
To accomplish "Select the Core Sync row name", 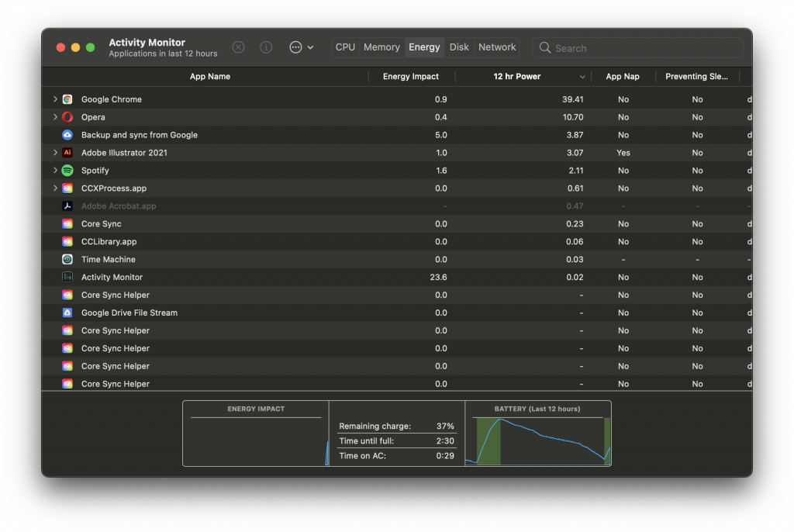I will 102,223.
